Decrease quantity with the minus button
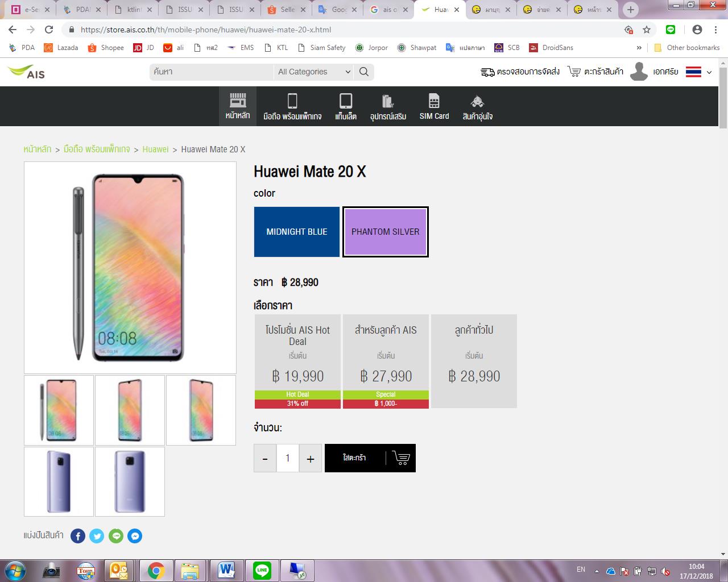The image size is (728, 582). [x=265, y=458]
